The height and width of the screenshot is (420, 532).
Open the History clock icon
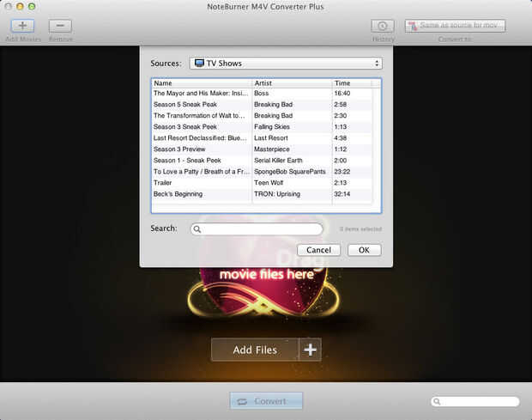tap(383, 26)
